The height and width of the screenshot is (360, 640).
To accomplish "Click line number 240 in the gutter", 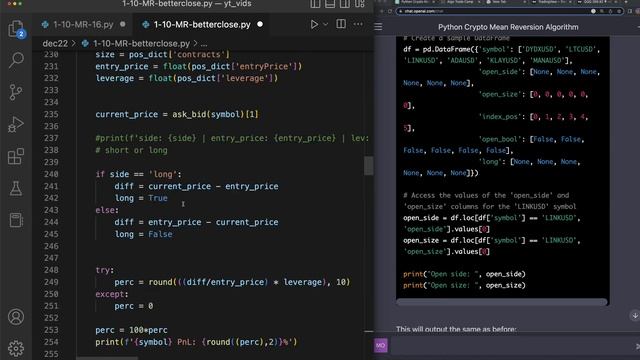I will (51, 174).
